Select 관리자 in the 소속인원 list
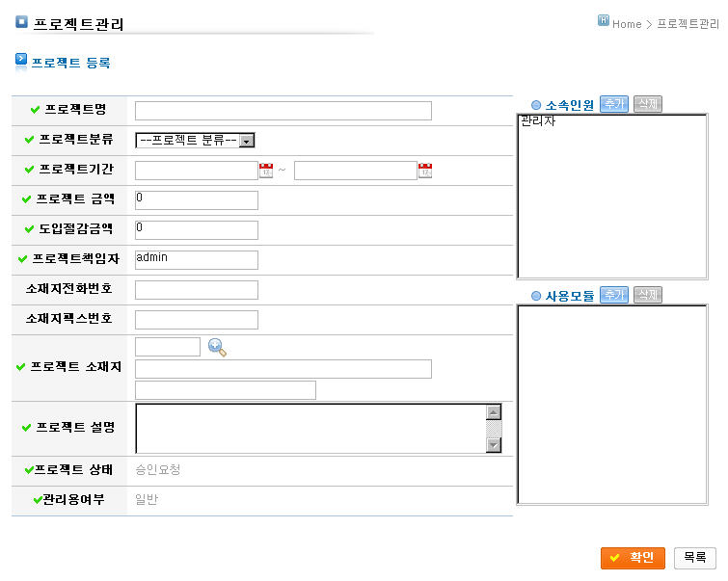The width and height of the screenshot is (728, 581). pyautogui.click(x=538, y=121)
